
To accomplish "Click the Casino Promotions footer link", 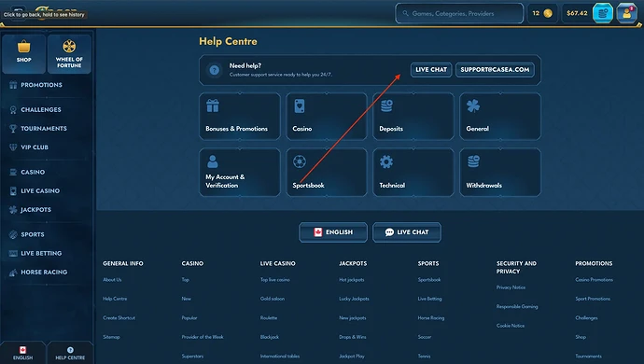I will tap(594, 280).
